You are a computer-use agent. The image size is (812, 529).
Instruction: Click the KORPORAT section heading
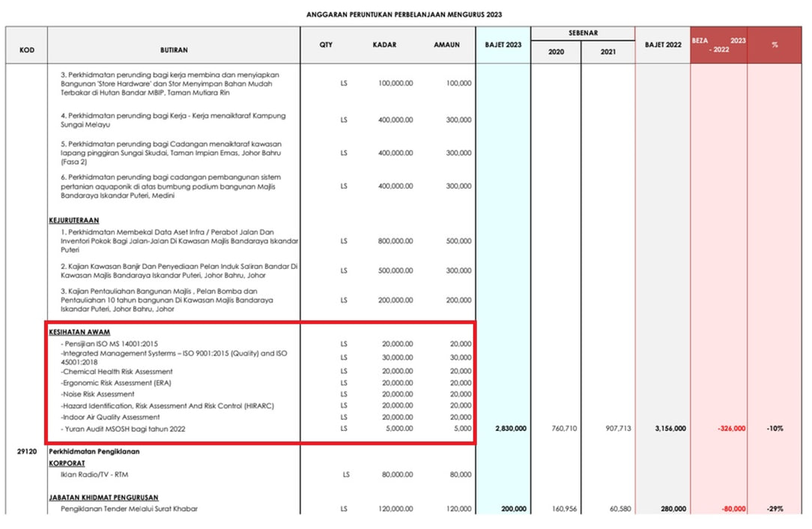67,463
